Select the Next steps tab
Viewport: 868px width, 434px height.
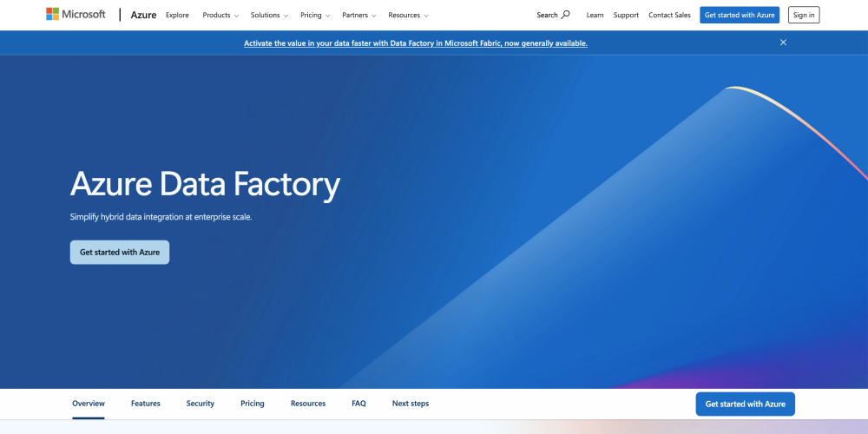[x=411, y=404]
